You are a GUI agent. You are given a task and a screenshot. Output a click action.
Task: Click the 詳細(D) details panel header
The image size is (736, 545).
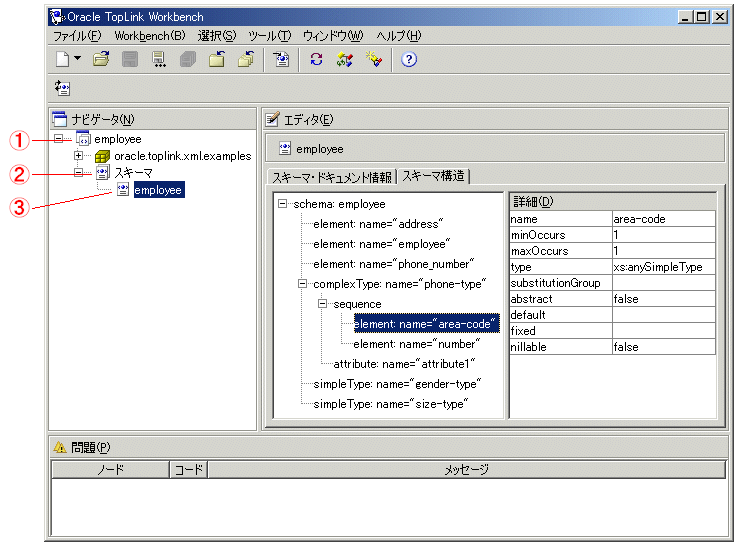click(x=613, y=202)
